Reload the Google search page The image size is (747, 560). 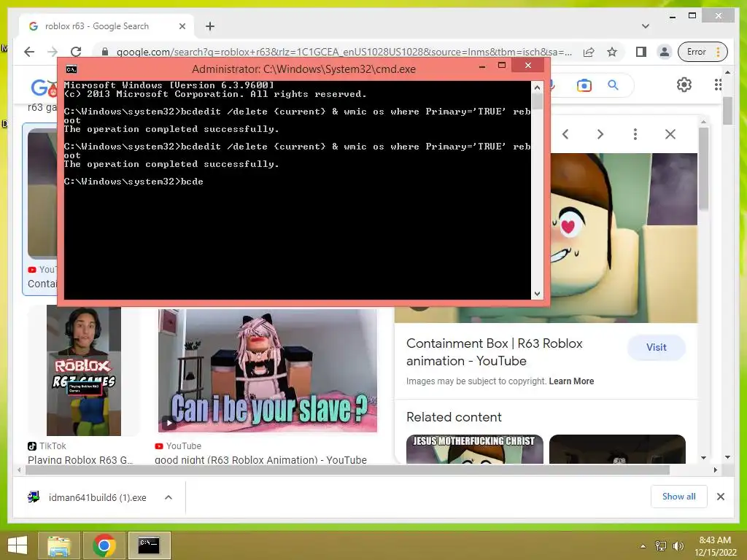click(x=76, y=52)
